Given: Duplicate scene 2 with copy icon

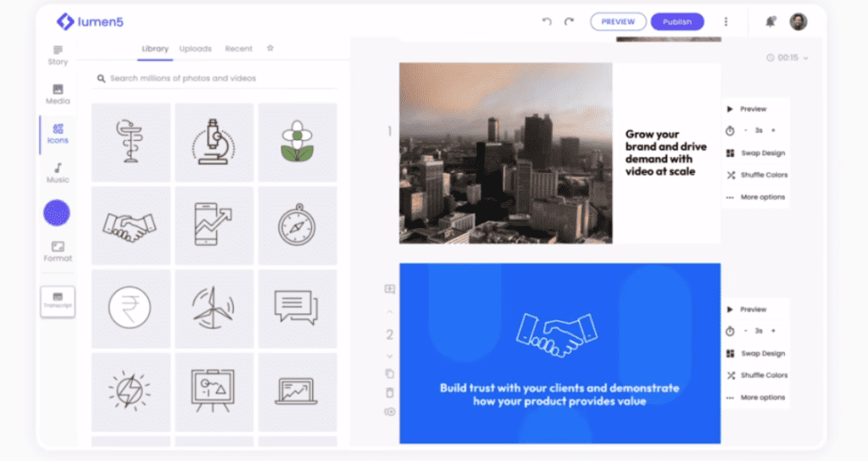Looking at the screenshot, I should (390, 374).
